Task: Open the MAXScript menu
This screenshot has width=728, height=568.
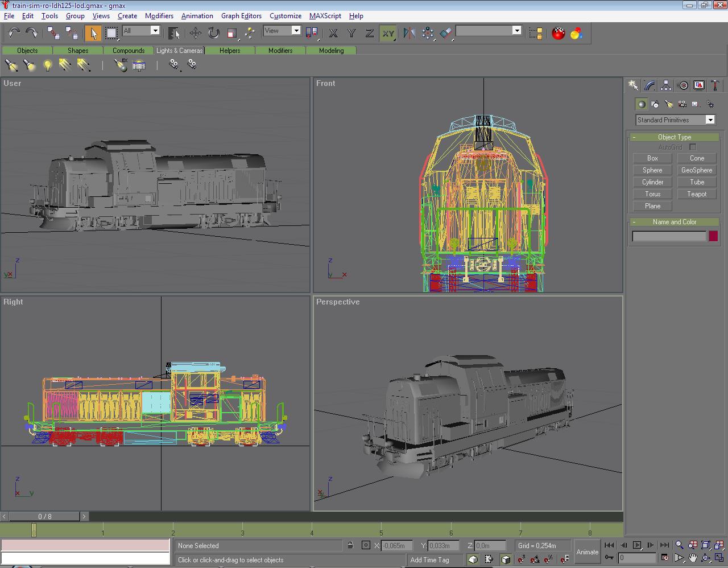Action: coord(325,16)
